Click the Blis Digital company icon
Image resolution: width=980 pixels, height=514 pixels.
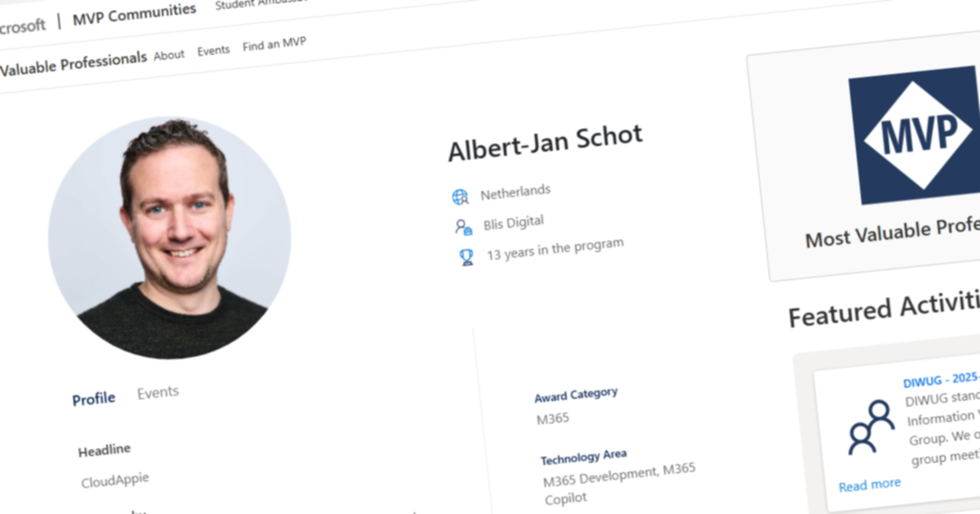[463, 227]
